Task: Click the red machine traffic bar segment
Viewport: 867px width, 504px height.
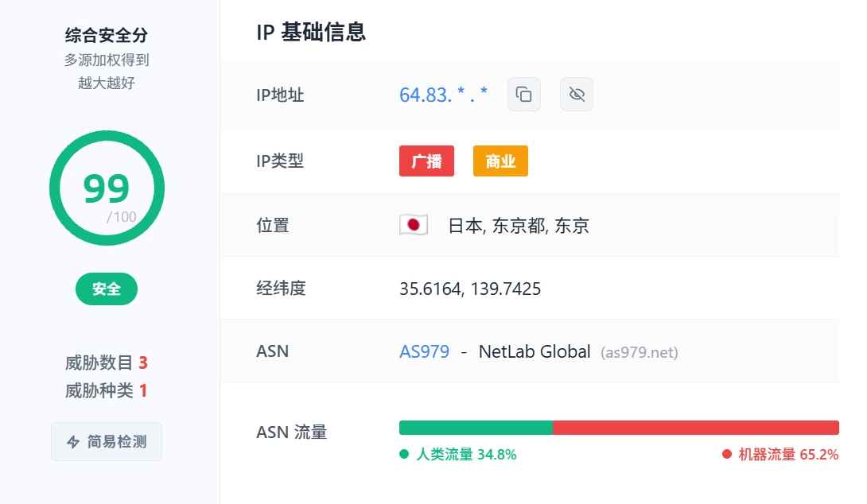Action: point(696,428)
